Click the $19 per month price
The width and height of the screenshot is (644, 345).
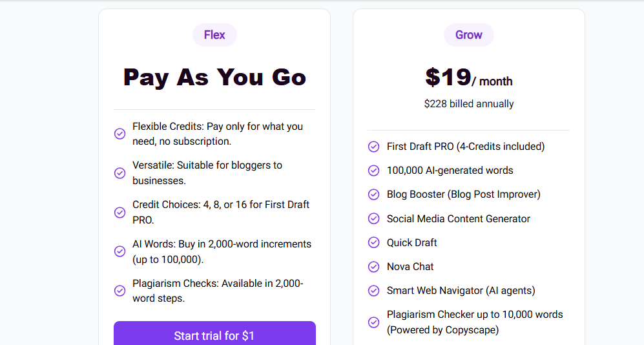468,78
